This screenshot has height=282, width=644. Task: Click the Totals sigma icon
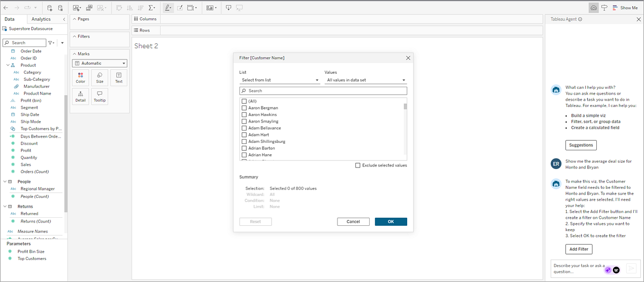[x=152, y=8]
